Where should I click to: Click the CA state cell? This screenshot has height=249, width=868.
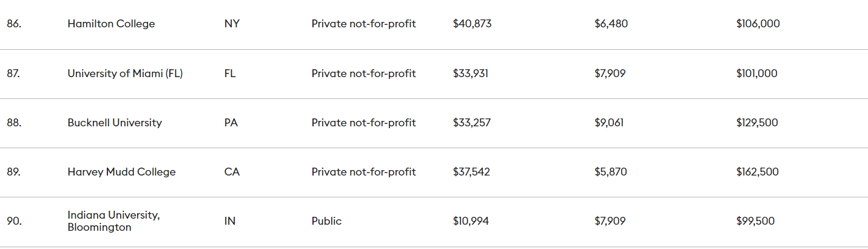pyautogui.click(x=232, y=172)
